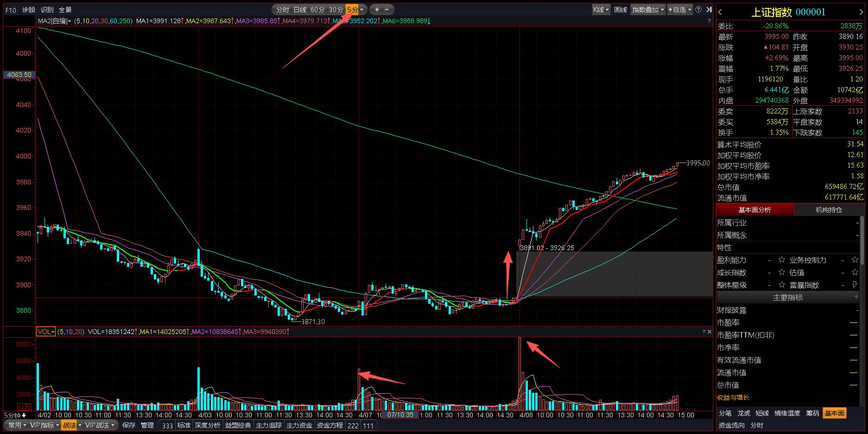
Task: Switch chart period to 60分
Action: [x=317, y=10]
